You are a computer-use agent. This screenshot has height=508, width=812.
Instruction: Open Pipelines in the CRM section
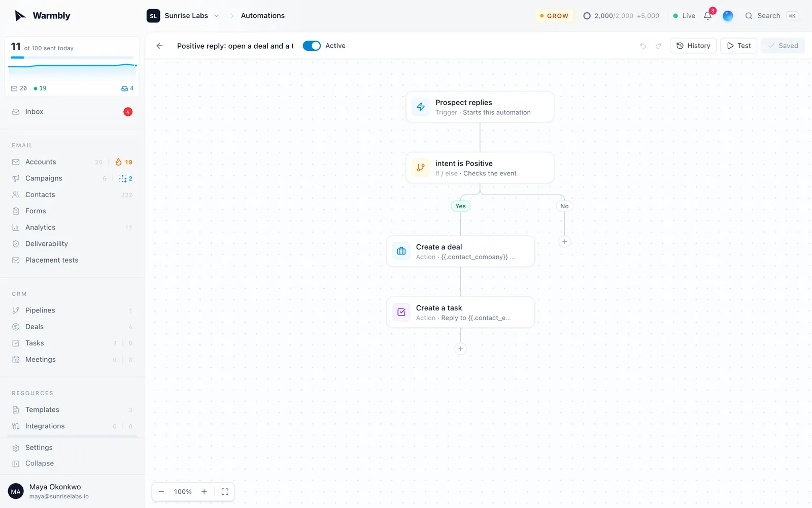[73, 310]
